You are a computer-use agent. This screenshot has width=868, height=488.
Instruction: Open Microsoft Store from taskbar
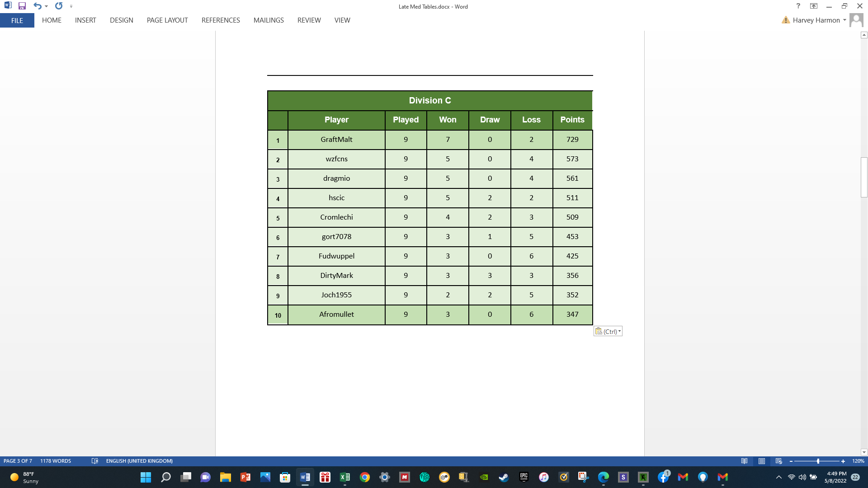285,477
